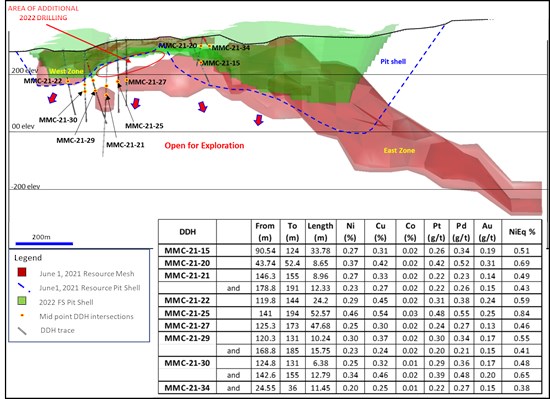Viewport: 550px width, 399px height.
Task: Click the blue 200m scale bar
Action: click(44, 243)
